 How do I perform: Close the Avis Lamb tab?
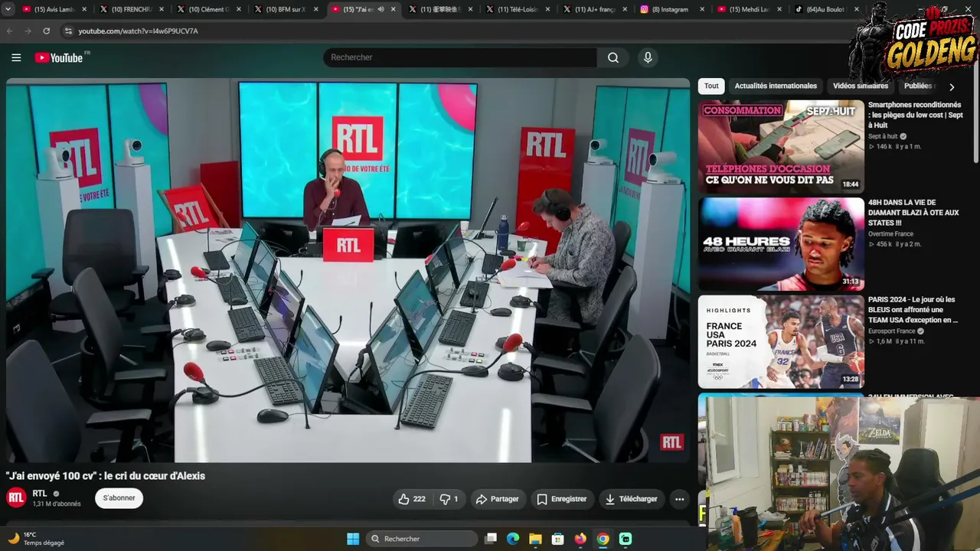pos(84,9)
